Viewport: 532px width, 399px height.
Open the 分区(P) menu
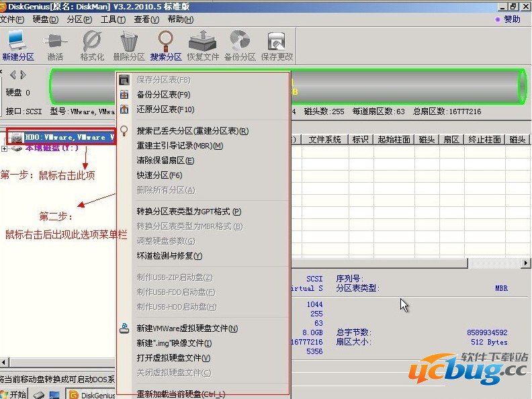click(x=79, y=19)
